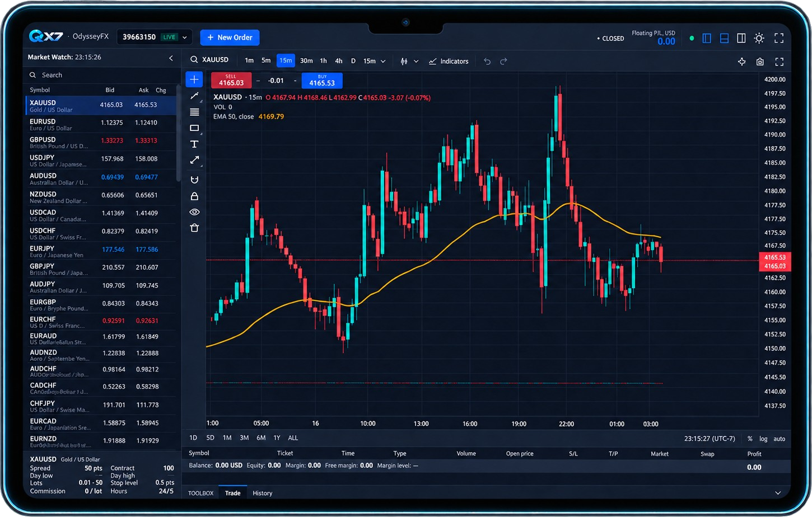The image size is (812, 517).
Task: Select EURUSD row in Market Watch
Action: pyautogui.click(x=101, y=124)
